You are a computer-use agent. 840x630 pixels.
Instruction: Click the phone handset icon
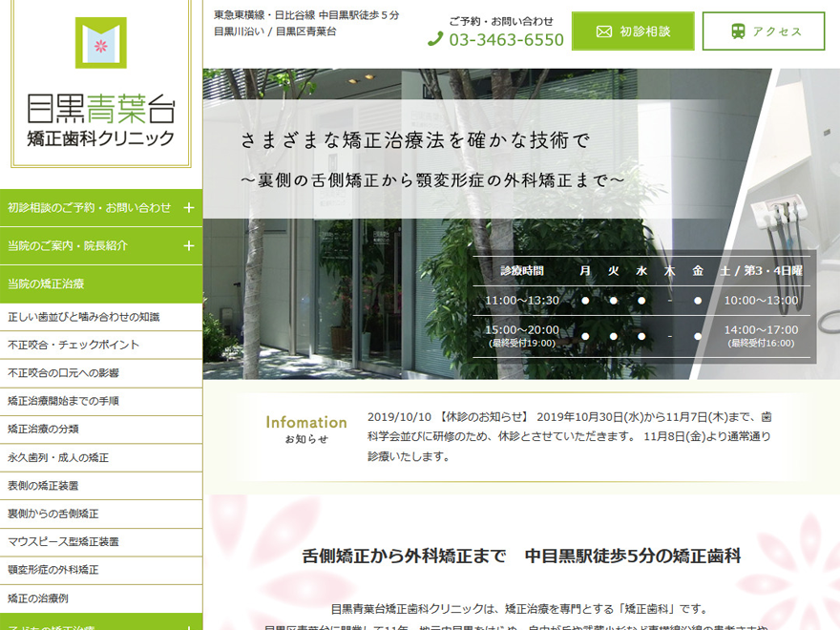435,39
